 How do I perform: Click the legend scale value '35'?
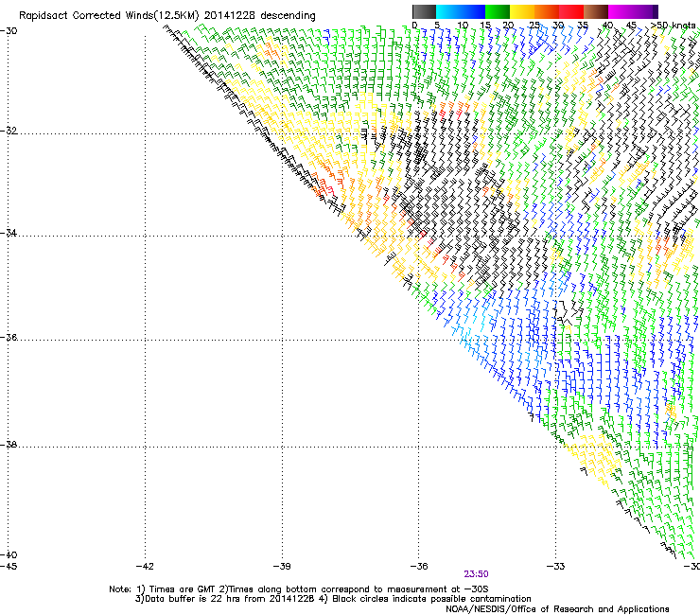coord(583,25)
